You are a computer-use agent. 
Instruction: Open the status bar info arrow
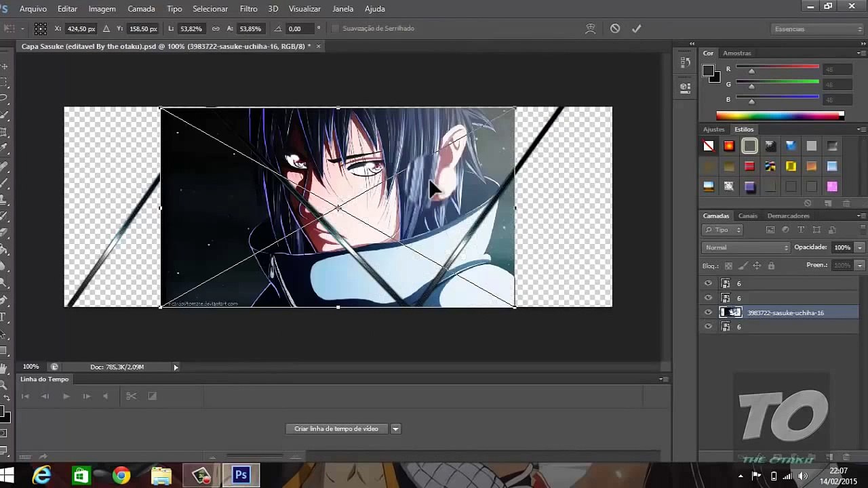(x=176, y=367)
